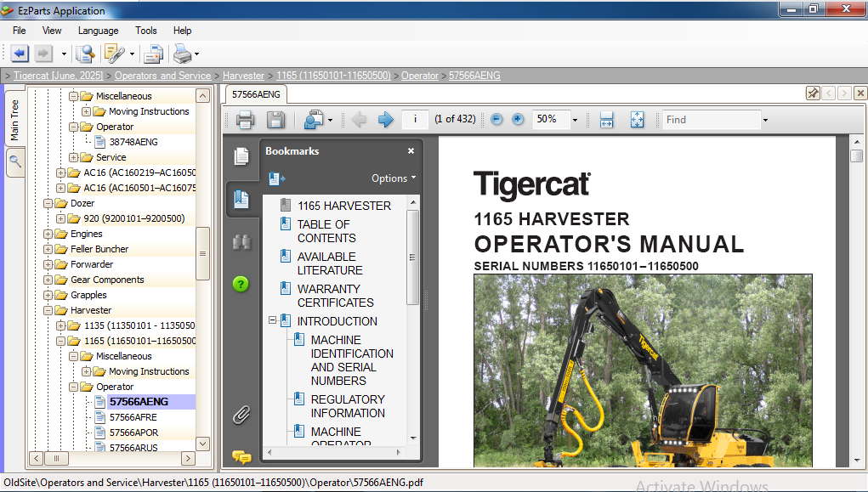Collapse the INTRODUCTION bookmark
The height and width of the screenshot is (492, 868).
(x=272, y=320)
